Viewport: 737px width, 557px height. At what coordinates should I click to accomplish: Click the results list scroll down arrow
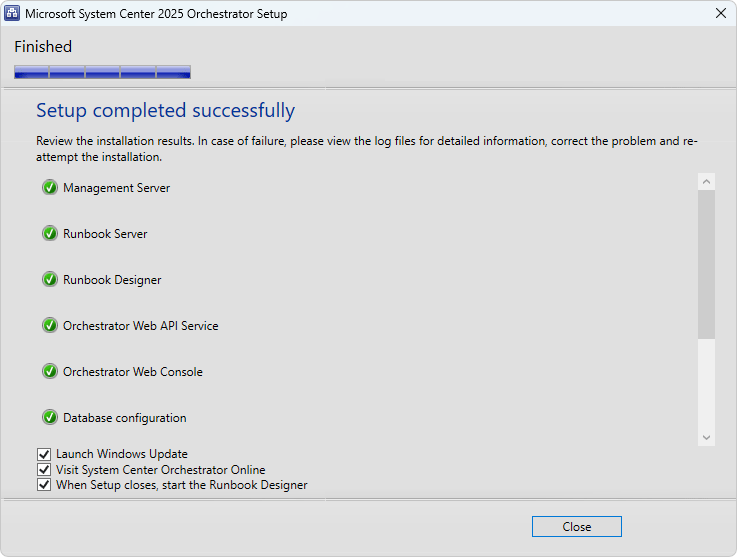pyautogui.click(x=706, y=438)
